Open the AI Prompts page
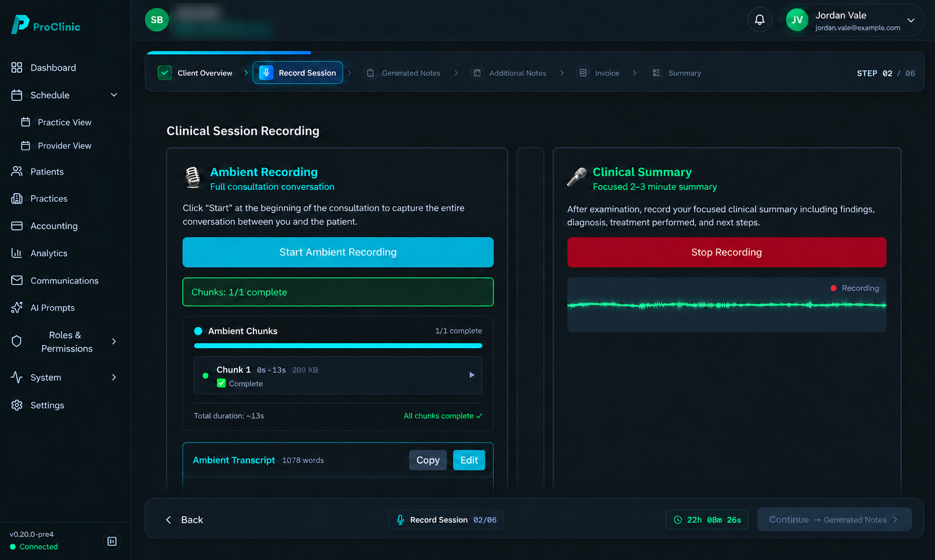935x560 pixels. (53, 308)
